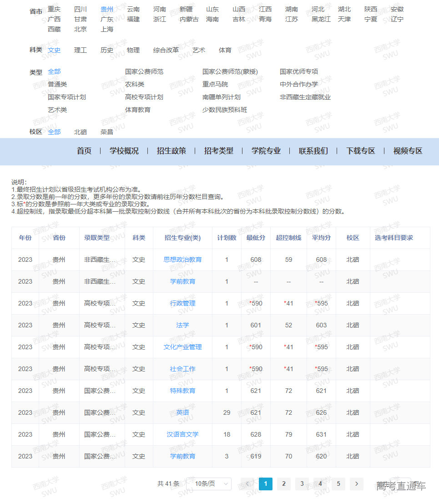Image resolution: width=439 pixels, height=504 pixels.
Task: View the 法学 major details
Action: pyautogui.click(x=183, y=325)
